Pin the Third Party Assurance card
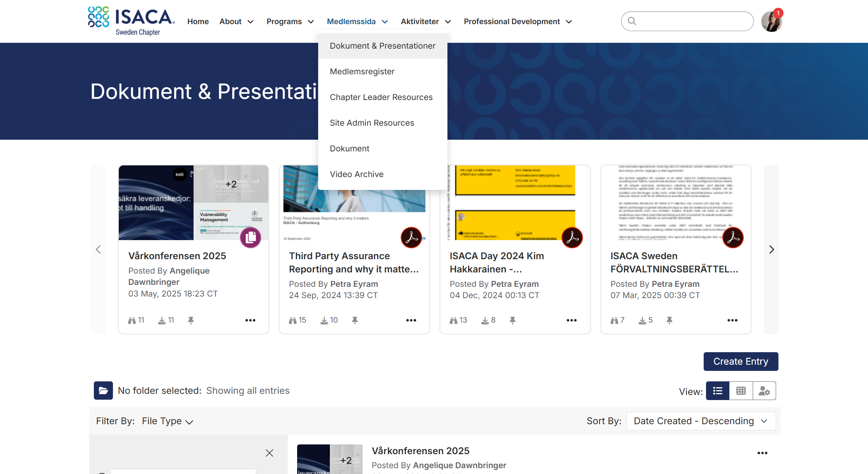The height and width of the screenshot is (474, 868). coord(355,320)
